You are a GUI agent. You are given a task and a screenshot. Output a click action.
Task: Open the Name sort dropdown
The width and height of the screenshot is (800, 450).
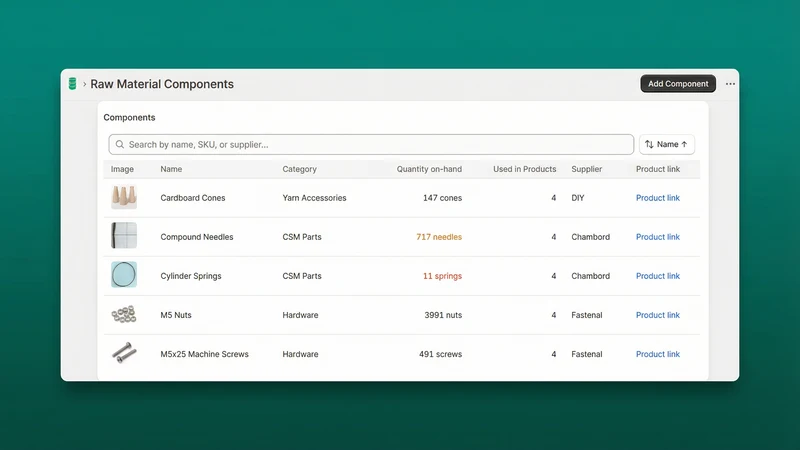click(x=666, y=144)
